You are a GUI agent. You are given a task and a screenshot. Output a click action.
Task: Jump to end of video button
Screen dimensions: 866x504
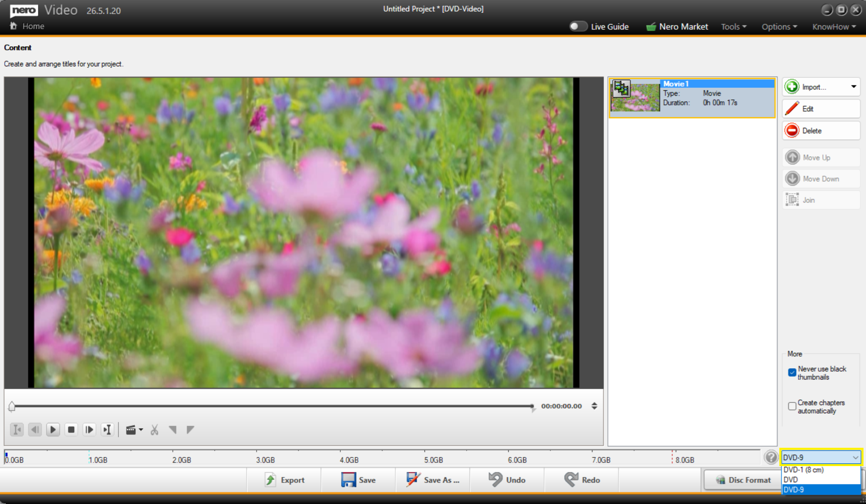point(107,429)
